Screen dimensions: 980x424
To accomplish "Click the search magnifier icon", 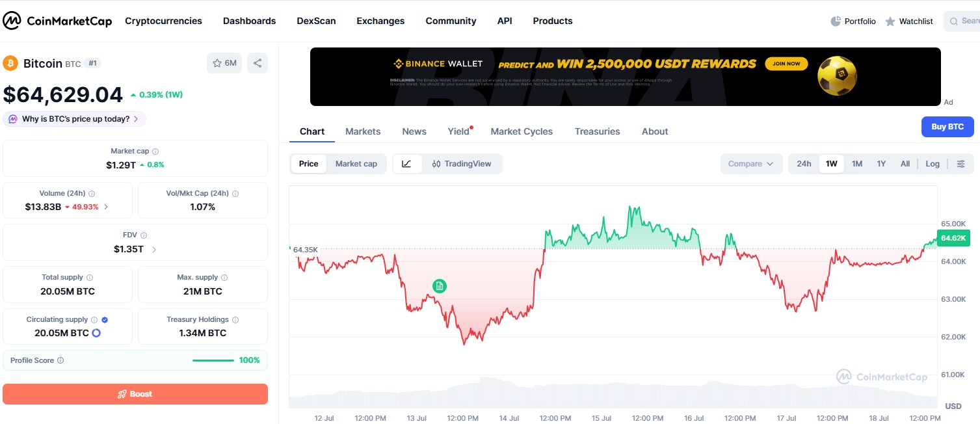I will tap(954, 21).
